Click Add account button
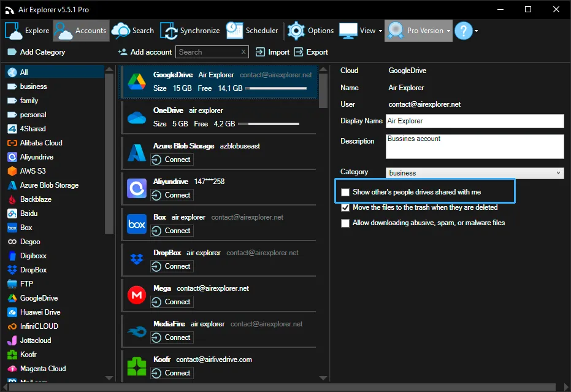The image size is (571, 392). [x=145, y=52]
